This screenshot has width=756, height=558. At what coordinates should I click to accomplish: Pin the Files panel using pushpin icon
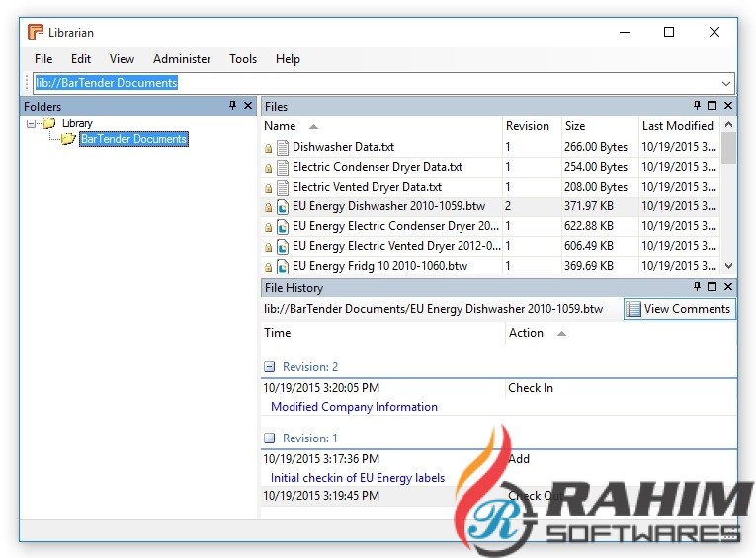point(697,106)
